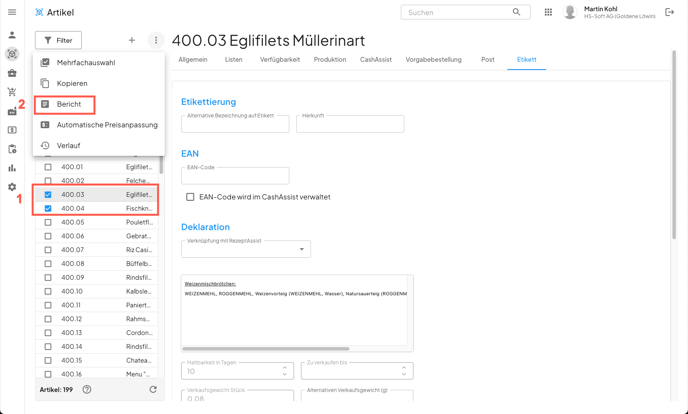Screen dimensions: 688x414
Task: Switch to the Produktion tab
Action: pos(330,60)
